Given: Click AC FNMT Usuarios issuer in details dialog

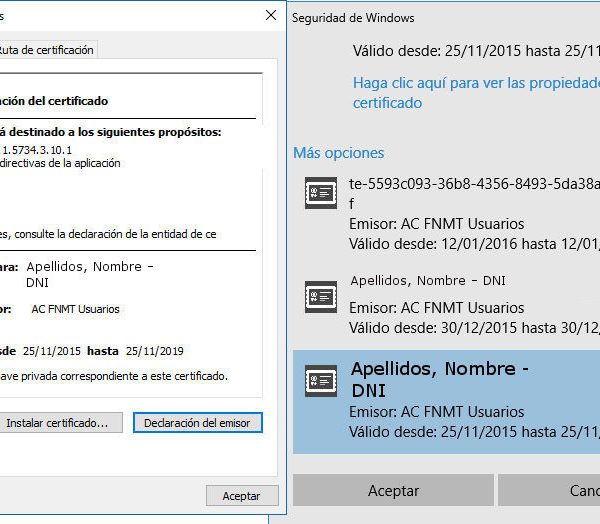Looking at the screenshot, I should click(75, 310).
